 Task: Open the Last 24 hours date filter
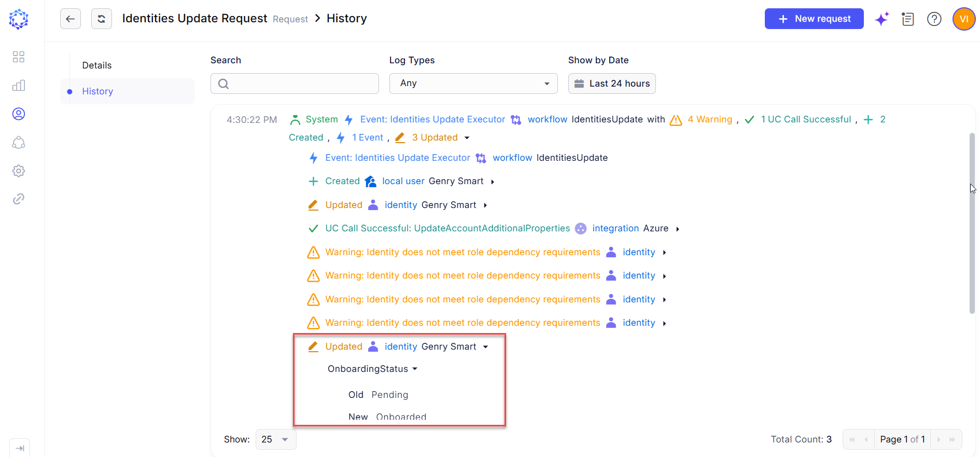pos(612,84)
